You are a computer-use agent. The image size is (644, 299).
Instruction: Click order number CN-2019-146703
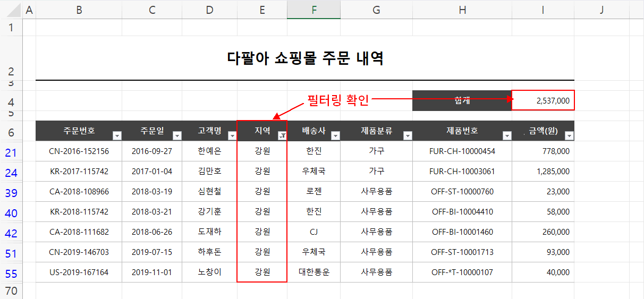(79, 252)
